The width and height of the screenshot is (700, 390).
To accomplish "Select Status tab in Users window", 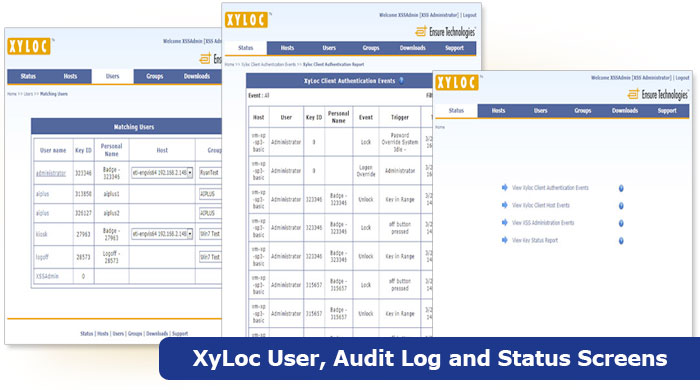I will [28, 76].
